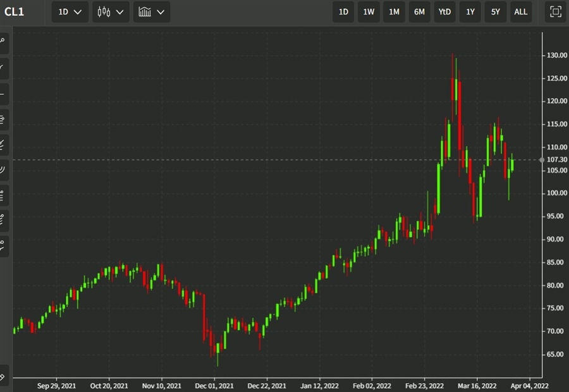Select the 1W time range

click(369, 12)
